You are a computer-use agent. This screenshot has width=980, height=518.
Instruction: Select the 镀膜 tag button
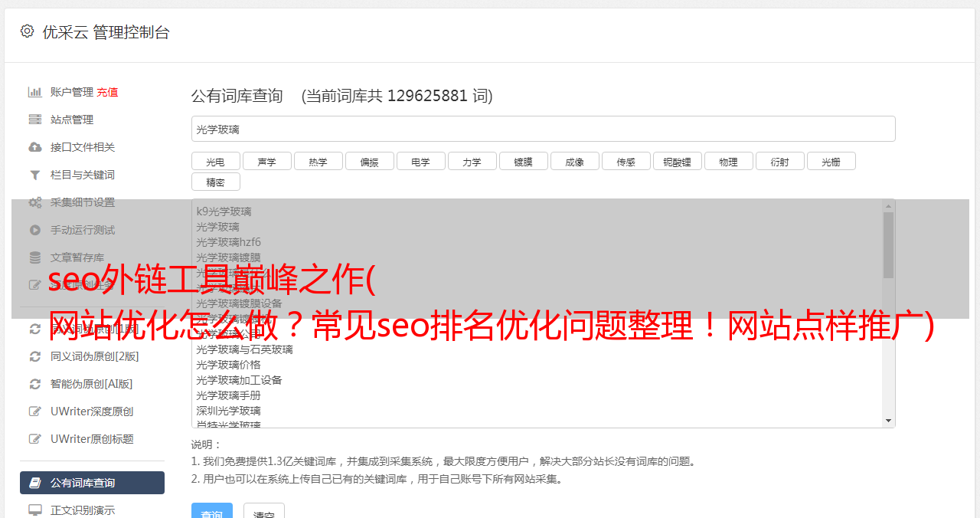(x=523, y=161)
